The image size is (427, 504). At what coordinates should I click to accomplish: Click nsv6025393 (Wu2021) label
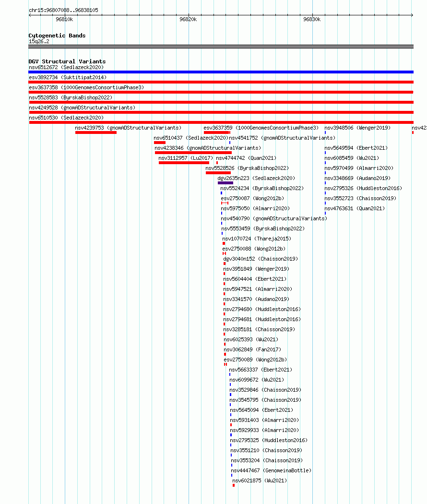[251, 340]
